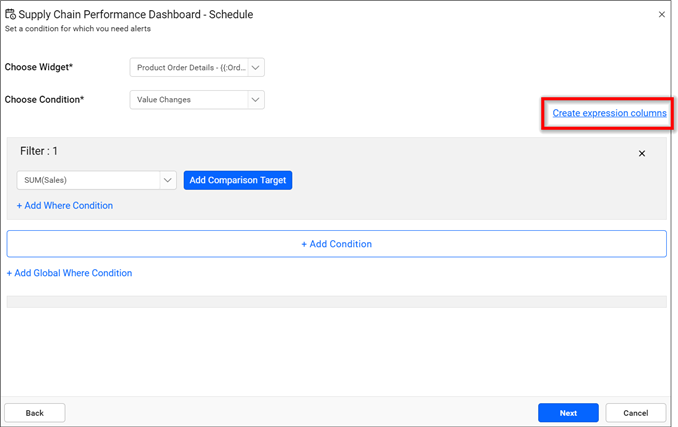Go back with the Back button
This screenshot has width=678, height=427.
point(35,413)
